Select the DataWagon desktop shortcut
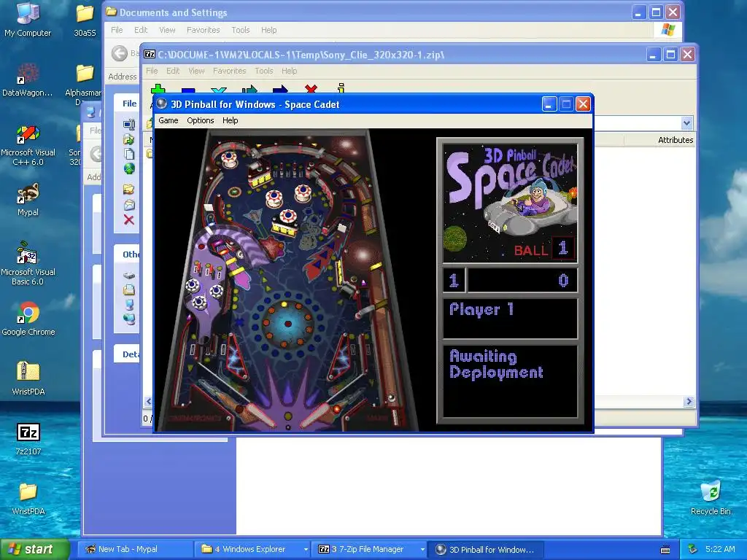The width and height of the screenshot is (747, 560). click(x=28, y=79)
